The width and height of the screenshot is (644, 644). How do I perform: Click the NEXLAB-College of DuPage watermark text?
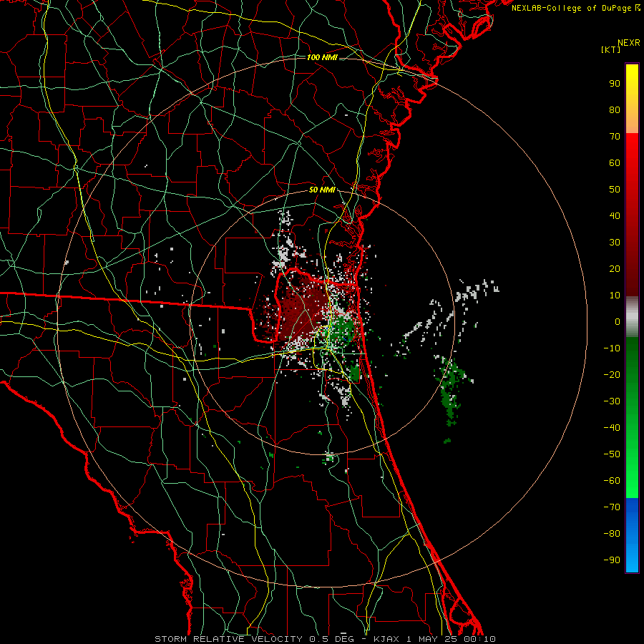click(x=575, y=8)
